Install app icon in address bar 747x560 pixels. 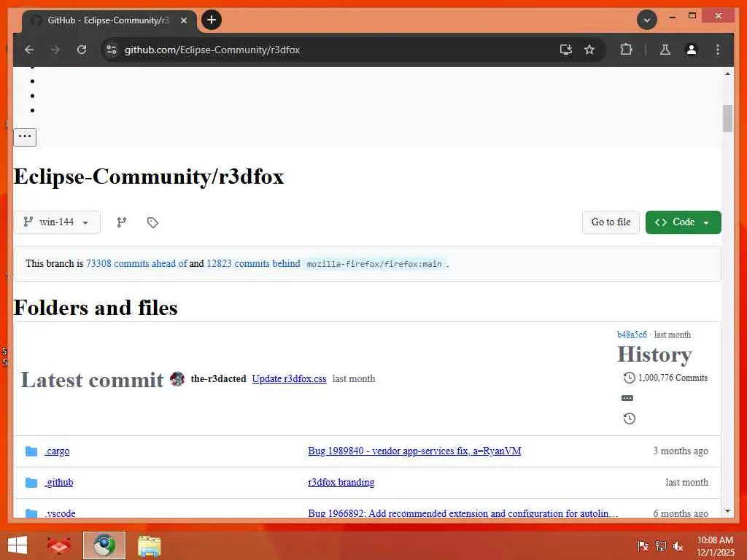coord(565,50)
